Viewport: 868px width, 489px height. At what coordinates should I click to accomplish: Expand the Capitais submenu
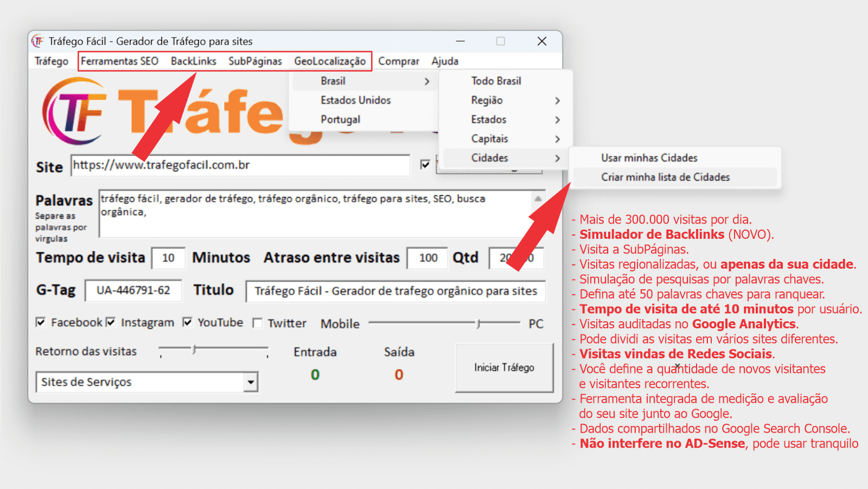tap(505, 138)
